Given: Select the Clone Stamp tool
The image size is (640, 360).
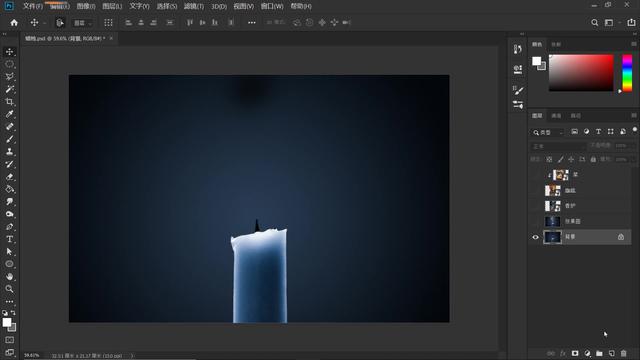Looking at the screenshot, I should [x=9, y=151].
